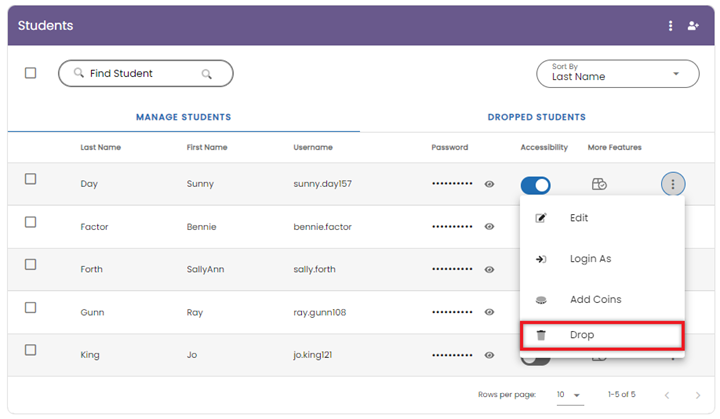
Task: Open the Rows per page dropdown
Action: coord(569,395)
